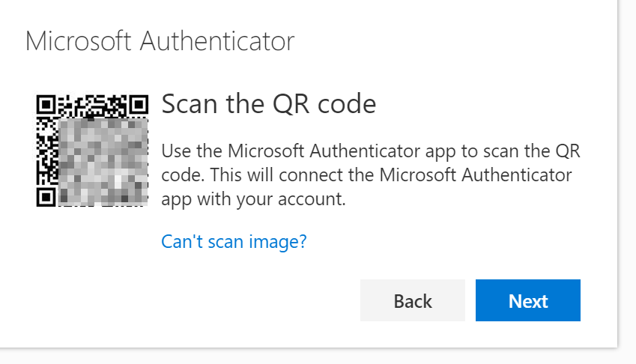Click the QR code's bottom-left finder square

click(46, 197)
